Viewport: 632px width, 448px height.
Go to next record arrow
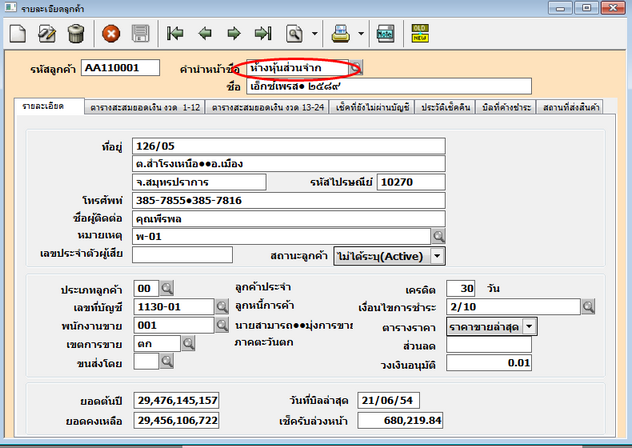point(234,33)
